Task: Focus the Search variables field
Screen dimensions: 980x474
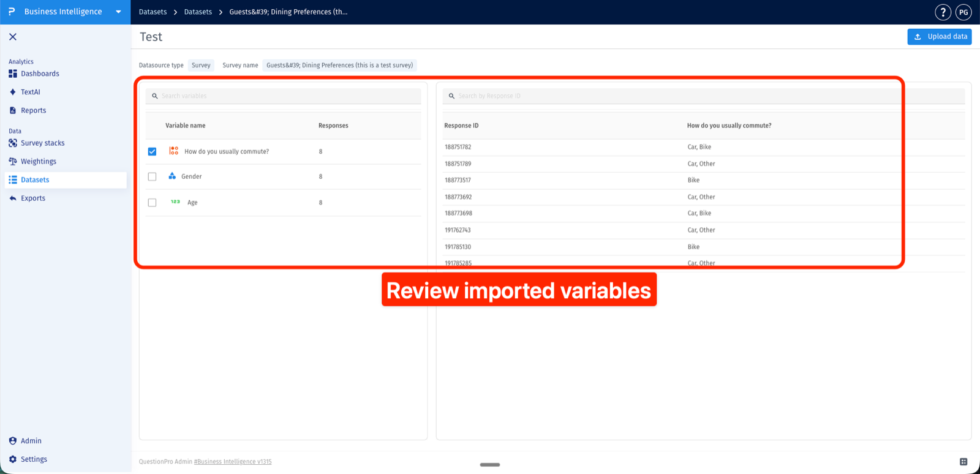Action: click(284, 96)
